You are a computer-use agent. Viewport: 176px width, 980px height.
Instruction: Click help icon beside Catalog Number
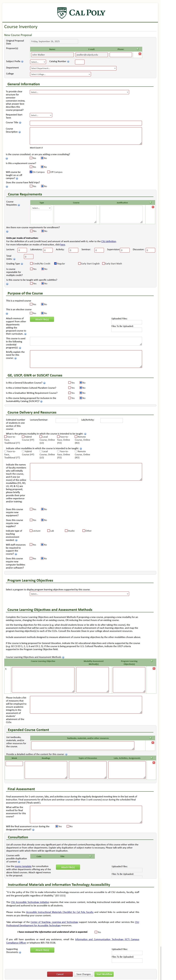[68, 62]
